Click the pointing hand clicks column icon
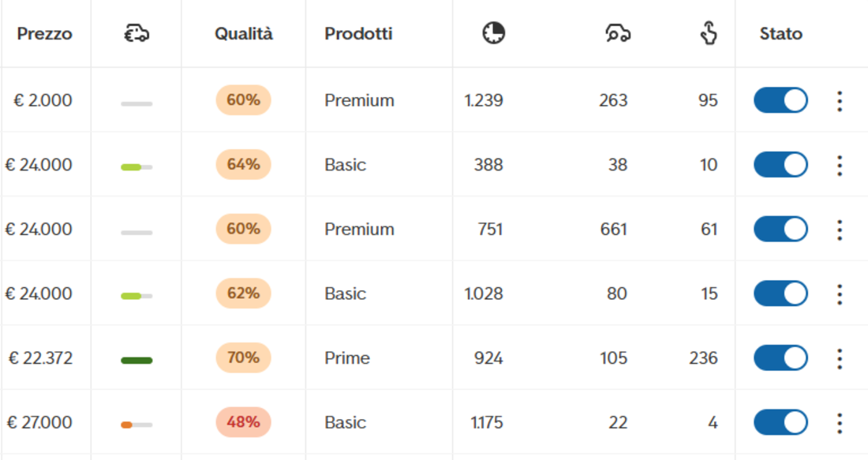The width and height of the screenshot is (868, 460). (x=708, y=33)
